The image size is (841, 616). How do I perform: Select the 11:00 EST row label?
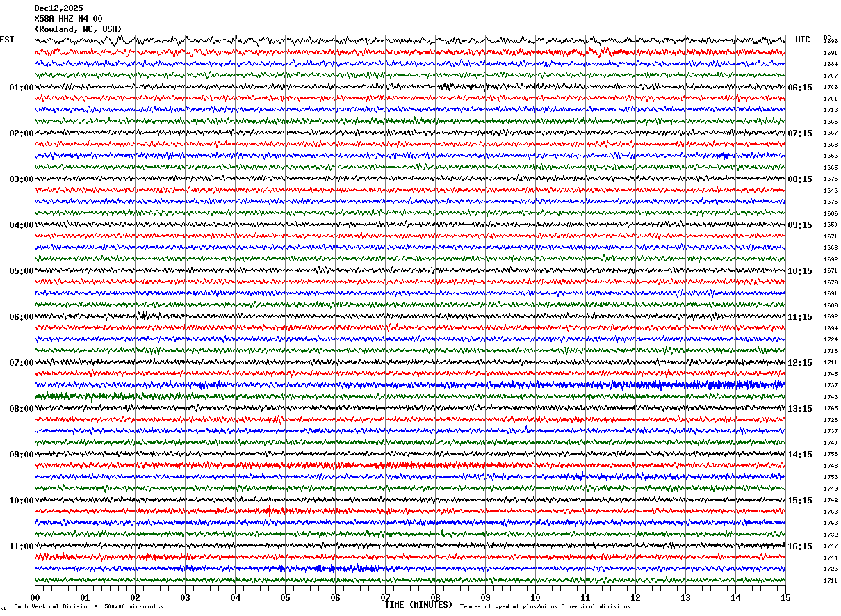[22, 546]
